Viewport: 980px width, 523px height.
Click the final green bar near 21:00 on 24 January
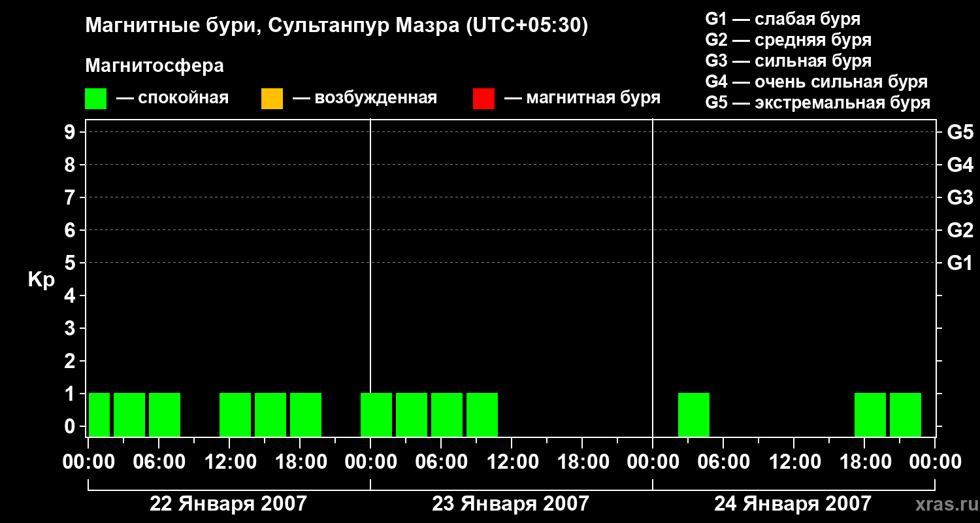coord(906,414)
